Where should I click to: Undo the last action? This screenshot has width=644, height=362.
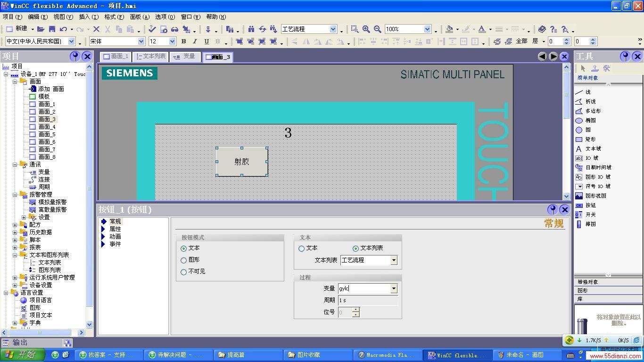point(63,29)
